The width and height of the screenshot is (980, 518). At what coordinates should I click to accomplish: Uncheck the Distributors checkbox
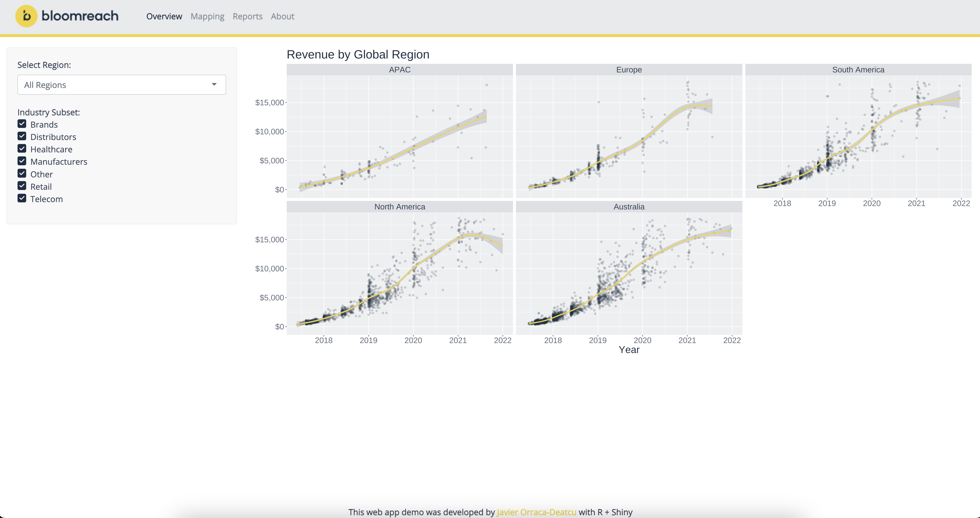(22, 137)
